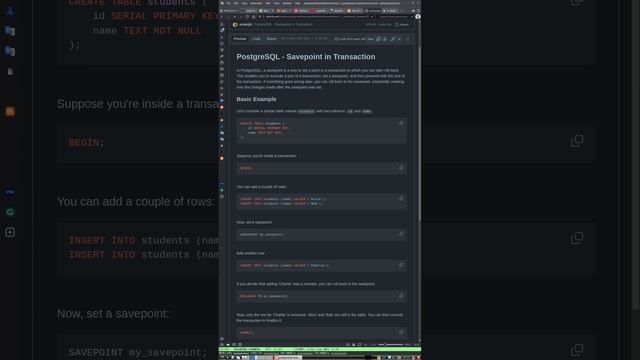
Task: Copy the INSERT Alice and Bob code block
Action: pyautogui.click(x=401, y=198)
